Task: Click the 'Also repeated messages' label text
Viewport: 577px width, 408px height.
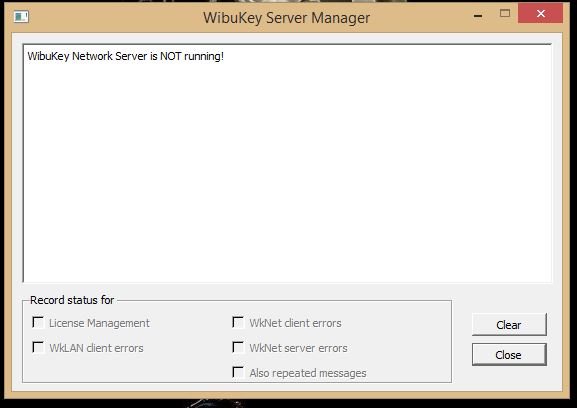Action: pyautogui.click(x=308, y=373)
